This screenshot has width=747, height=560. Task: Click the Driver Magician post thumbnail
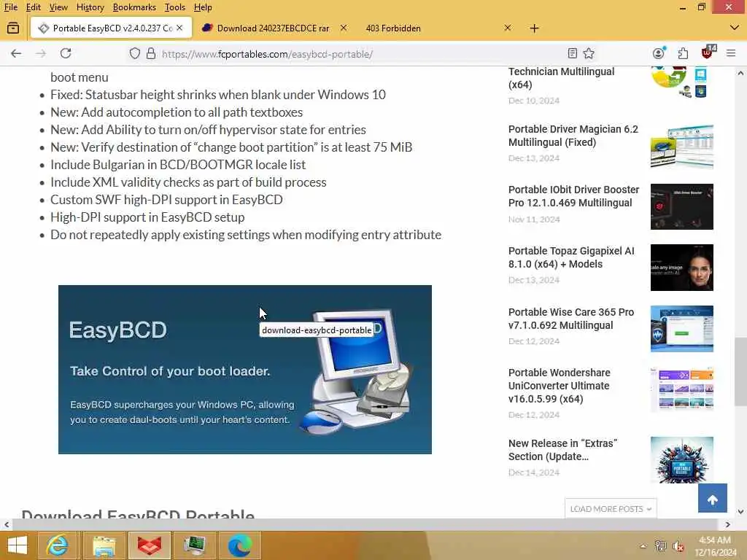(682, 147)
